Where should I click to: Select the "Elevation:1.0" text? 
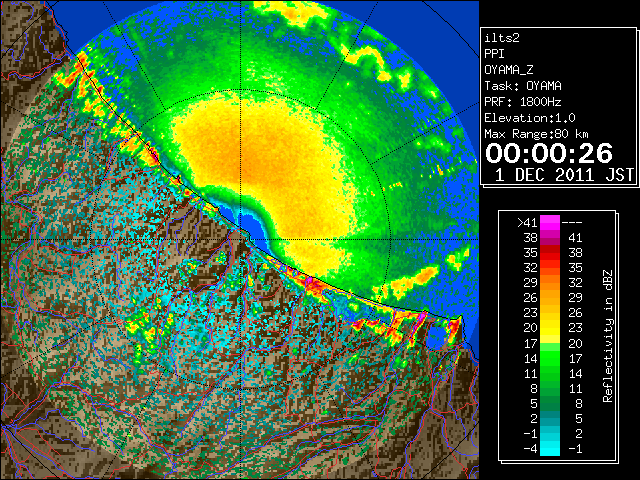pos(530,118)
